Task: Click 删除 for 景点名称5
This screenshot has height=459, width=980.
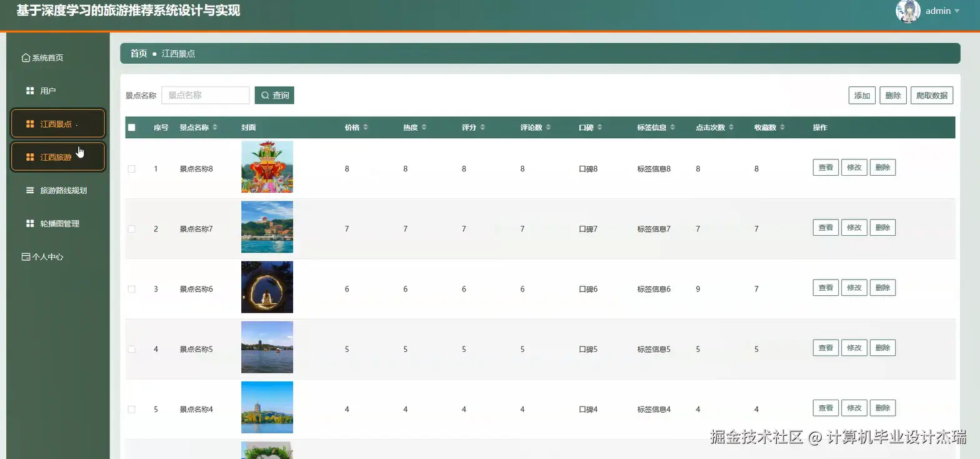Action: coord(882,348)
